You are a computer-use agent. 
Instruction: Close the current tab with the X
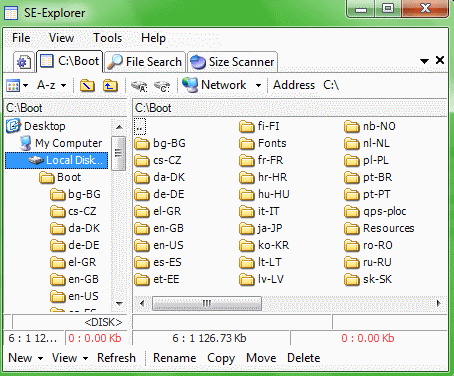click(x=440, y=60)
